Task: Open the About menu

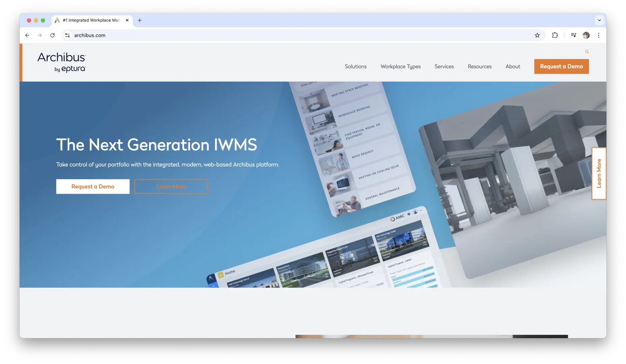Action: [513, 66]
